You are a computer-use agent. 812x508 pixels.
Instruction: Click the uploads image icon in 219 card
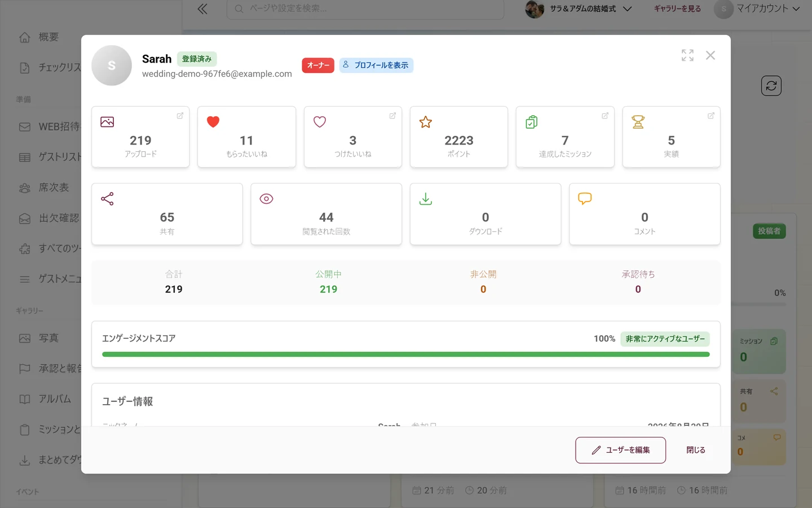coord(107,122)
